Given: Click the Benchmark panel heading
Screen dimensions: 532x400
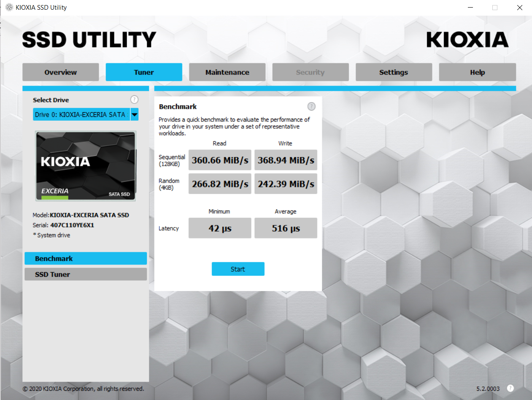Looking at the screenshot, I should (178, 107).
